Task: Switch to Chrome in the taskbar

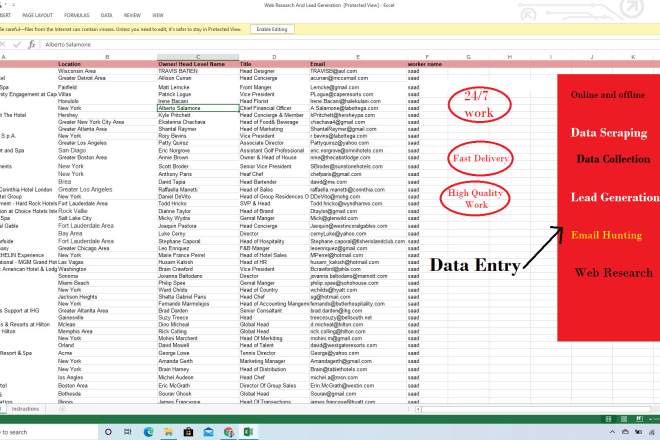Action: click(x=229, y=432)
